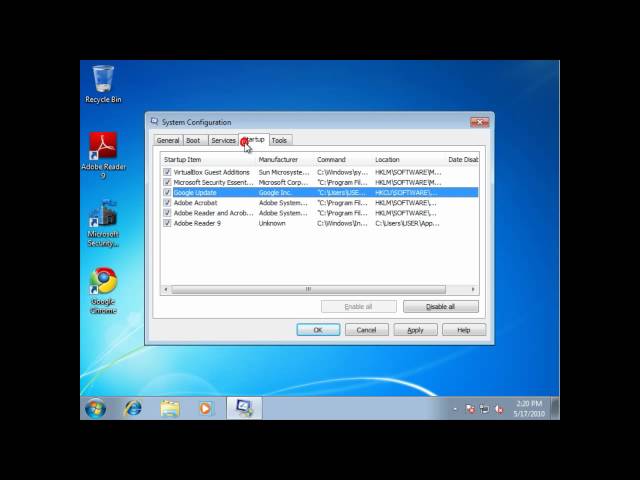This screenshot has height=480, width=640.
Task: Select the Adobe Reader 9 desktop shortcut
Action: [103, 156]
